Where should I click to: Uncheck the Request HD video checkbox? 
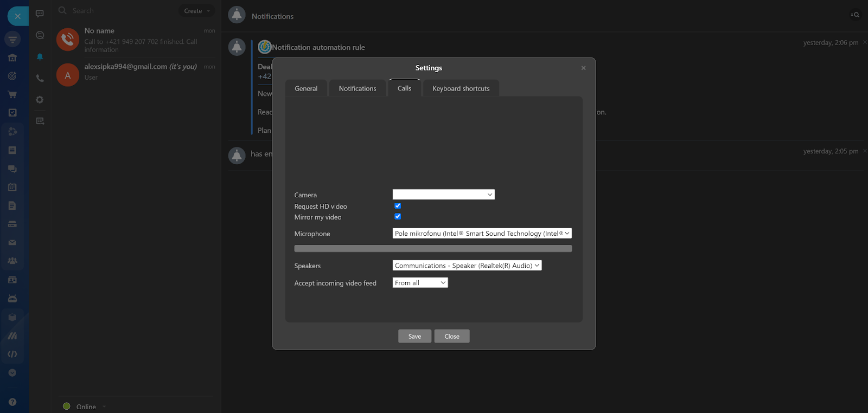(398, 206)
